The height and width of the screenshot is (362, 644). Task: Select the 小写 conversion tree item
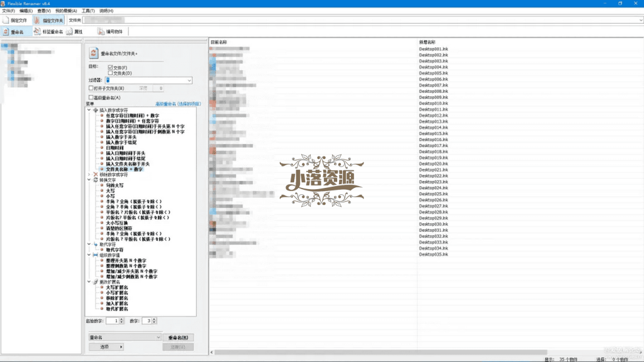110,196
